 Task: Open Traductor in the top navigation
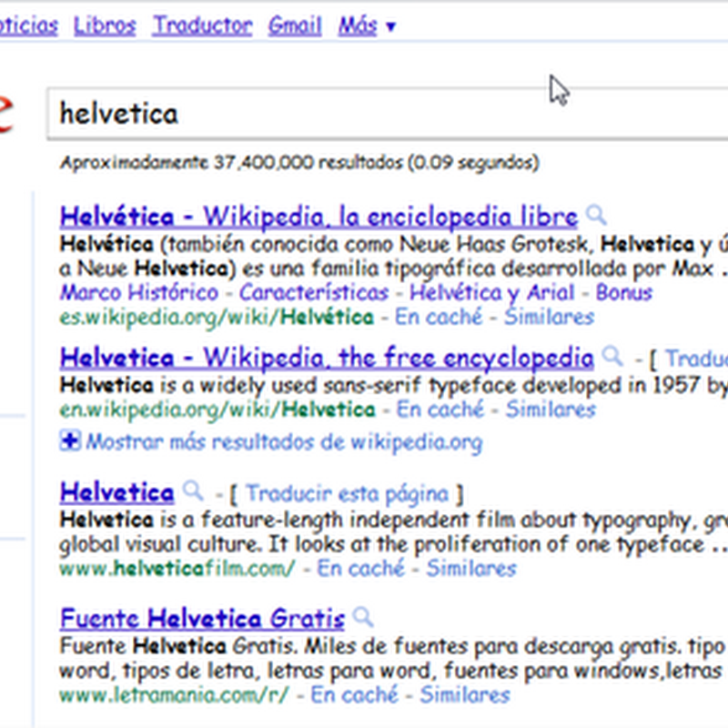[x=202, y=25]
